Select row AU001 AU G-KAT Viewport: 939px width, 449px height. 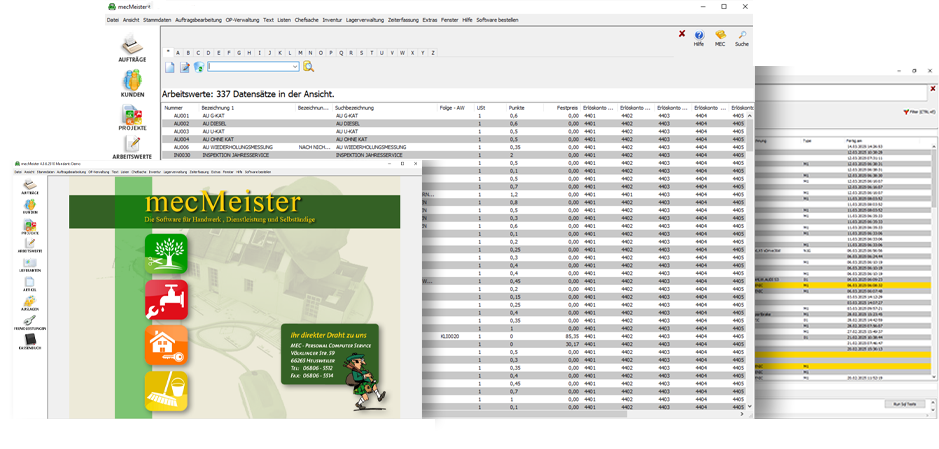[454, 116]
